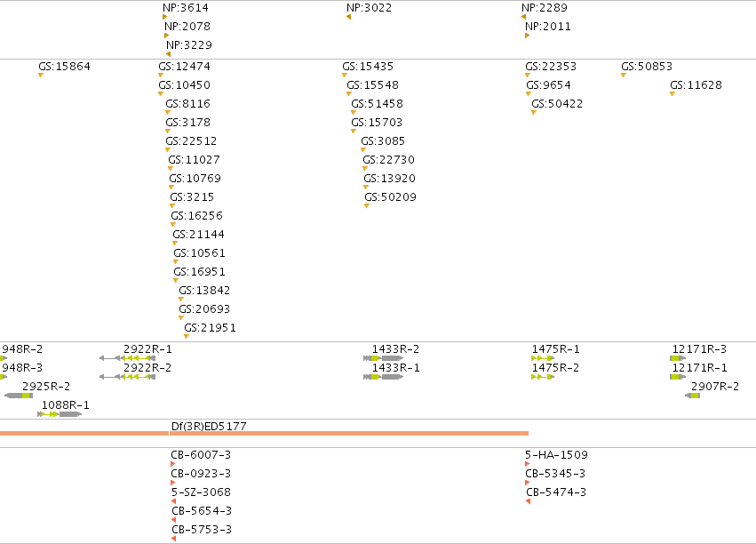Select the GS:8116 insertion
756x544 pixels.
click(188, 104)
